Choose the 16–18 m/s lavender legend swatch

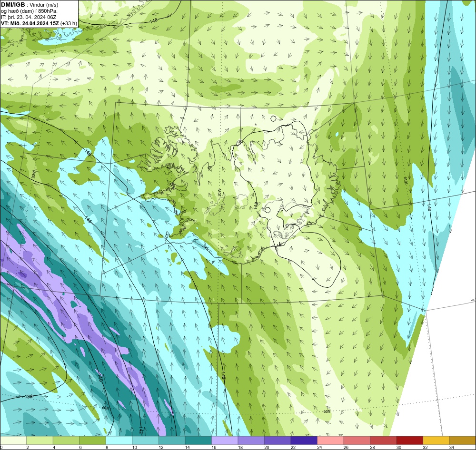pos(225,440)
